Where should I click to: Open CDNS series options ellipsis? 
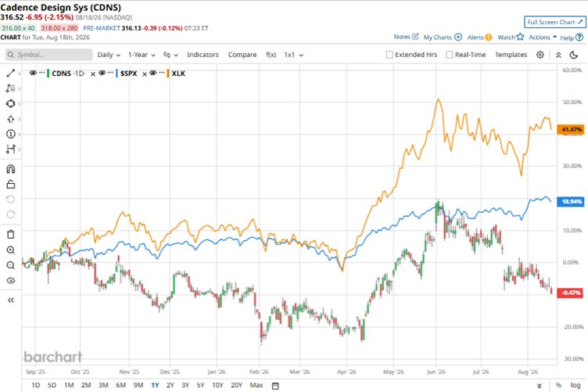click(42, 73)
